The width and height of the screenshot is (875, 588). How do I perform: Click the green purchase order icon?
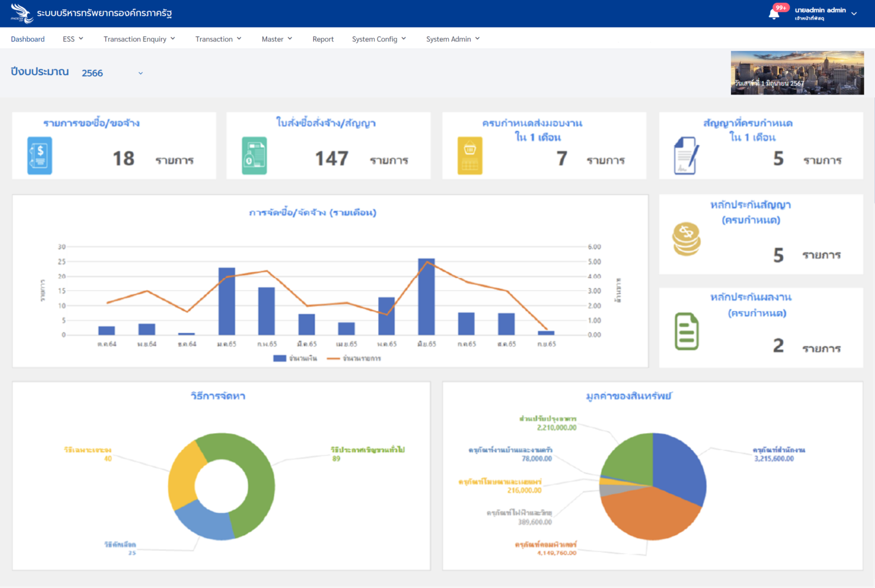[254, 155]
